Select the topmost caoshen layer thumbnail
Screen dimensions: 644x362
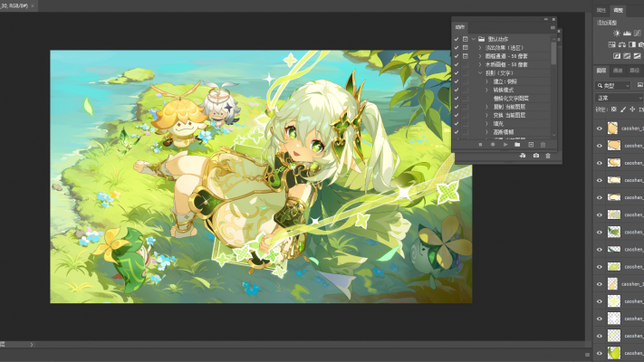pos(614,129)
